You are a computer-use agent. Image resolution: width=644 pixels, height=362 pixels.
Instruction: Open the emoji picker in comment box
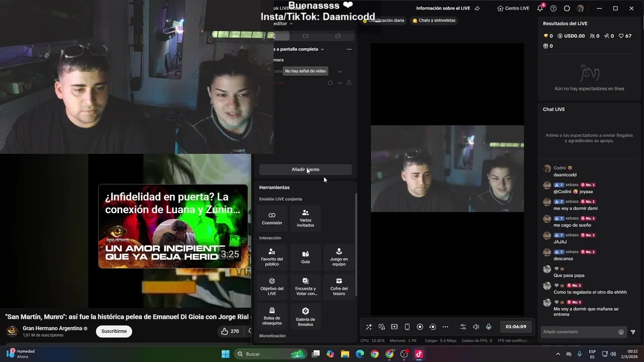621,332
